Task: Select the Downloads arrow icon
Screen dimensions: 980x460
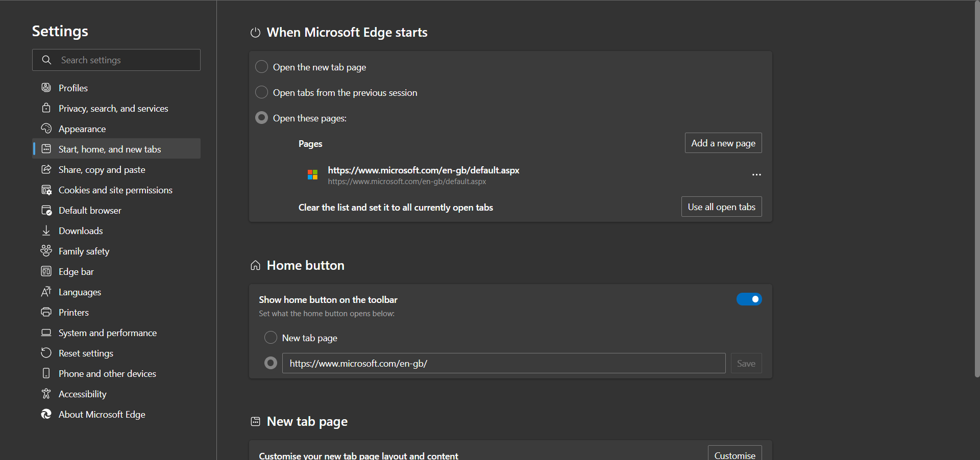Action: 46,231
